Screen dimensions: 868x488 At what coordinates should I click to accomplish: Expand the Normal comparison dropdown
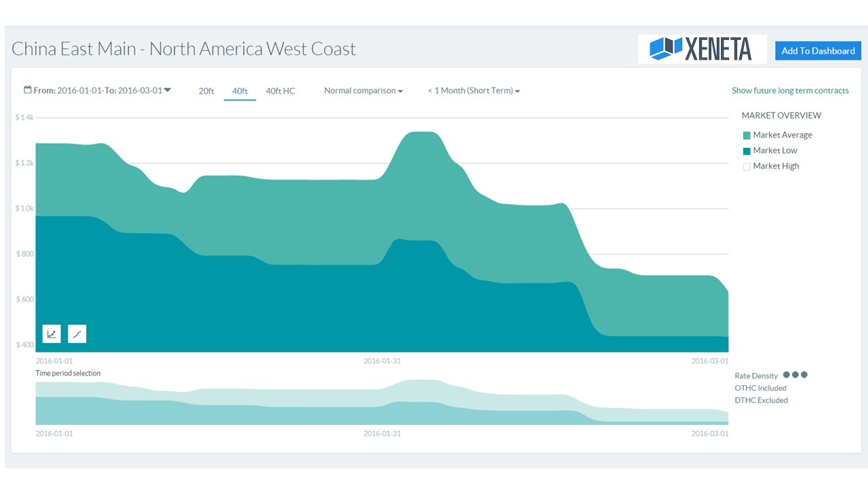point(363,91)
